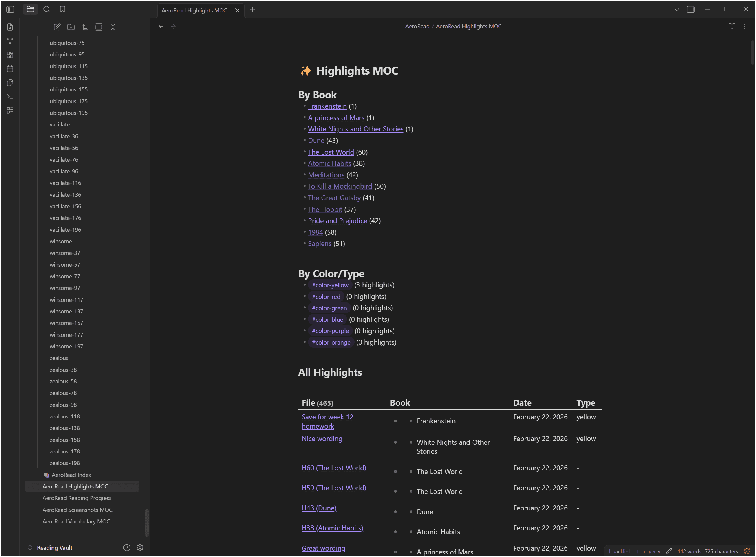Select AeroRead Vocabulary MOC in file tree
756x557 pixels.
(76, 521)
